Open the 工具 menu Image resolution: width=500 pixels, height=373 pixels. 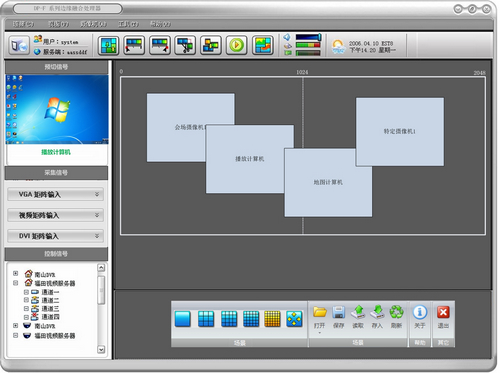128,24
